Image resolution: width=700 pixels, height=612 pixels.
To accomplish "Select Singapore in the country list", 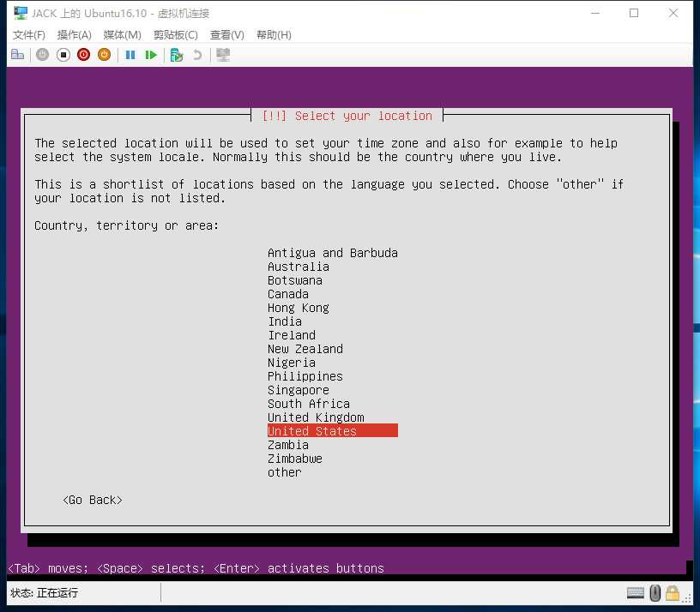I will [333, 390].
